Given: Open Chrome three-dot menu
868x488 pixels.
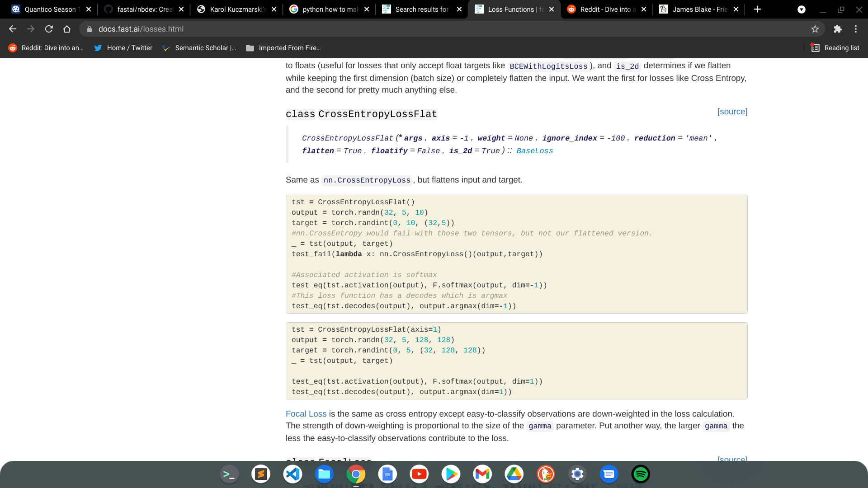Looking at the screenshot, I should [x=856, y=29].
